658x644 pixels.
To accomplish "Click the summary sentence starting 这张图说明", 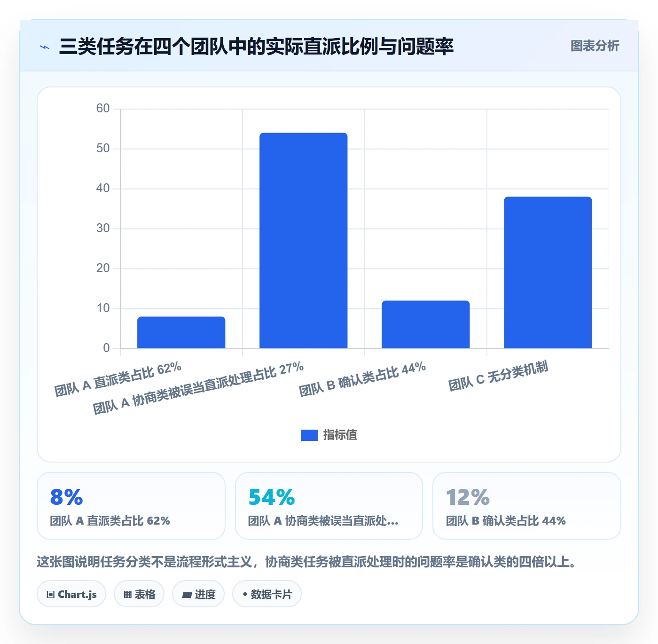I will [x=308, y=562].
